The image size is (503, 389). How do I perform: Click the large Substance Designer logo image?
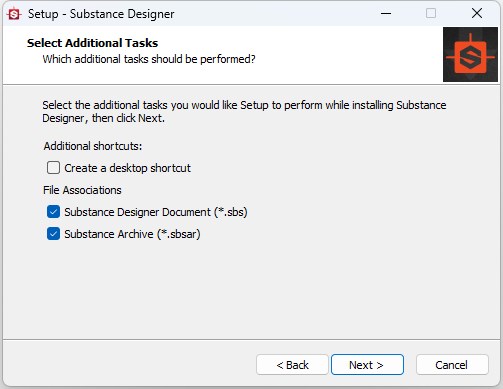[x=470, y=55]
